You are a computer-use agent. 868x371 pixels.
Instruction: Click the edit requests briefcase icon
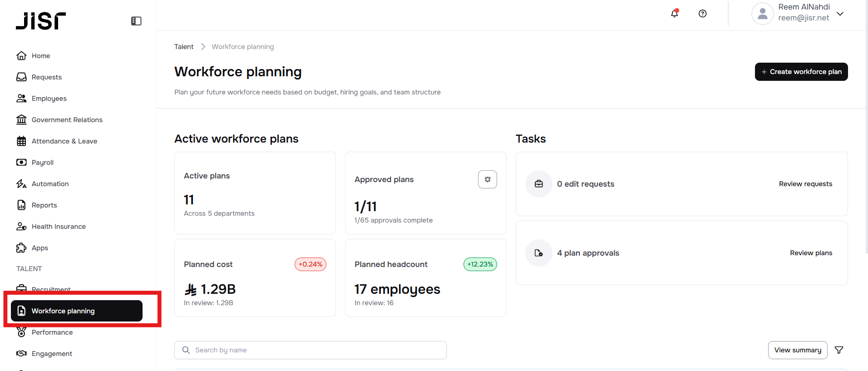click(x=539, y=184)
